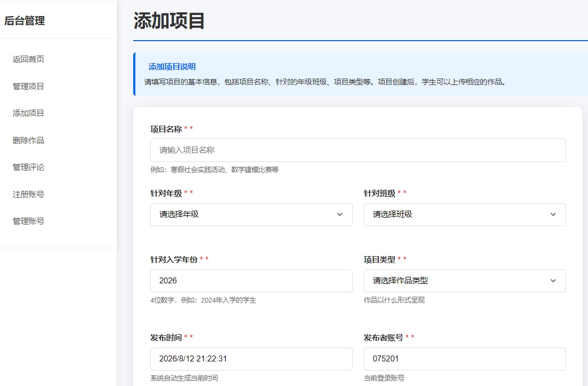Image resolution: width=588 pixels, height=386 pixels.
Task: Go to 返回首页 in the sidebar
Action: 28,59
